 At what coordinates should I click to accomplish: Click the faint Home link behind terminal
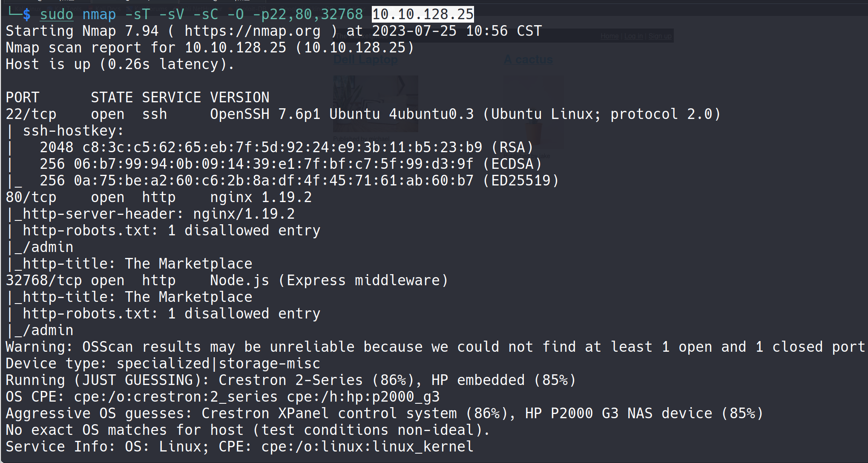(609, 36)
